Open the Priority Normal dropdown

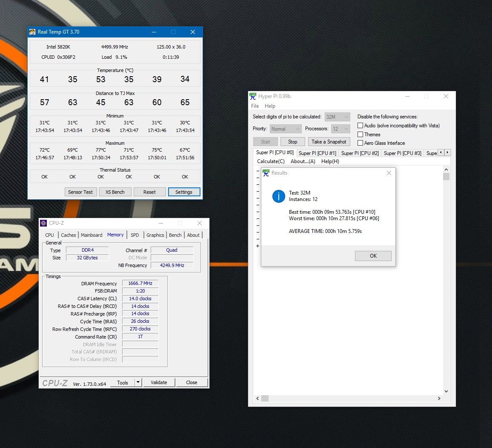[286, 129]
